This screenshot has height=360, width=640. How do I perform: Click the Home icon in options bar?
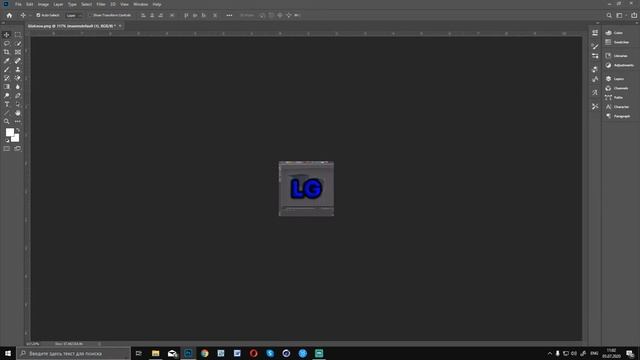(x=9, y=15)
